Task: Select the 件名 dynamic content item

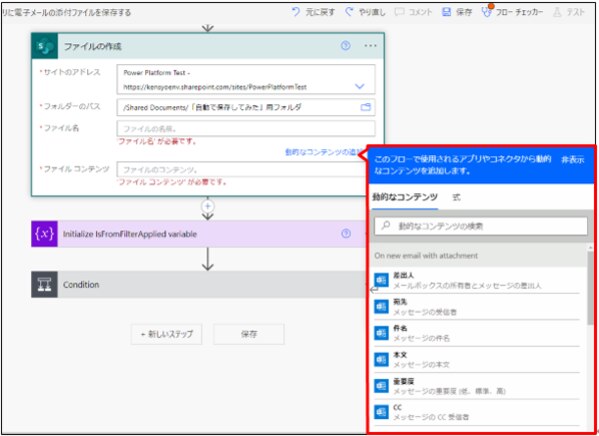Action: coord(476,333)
